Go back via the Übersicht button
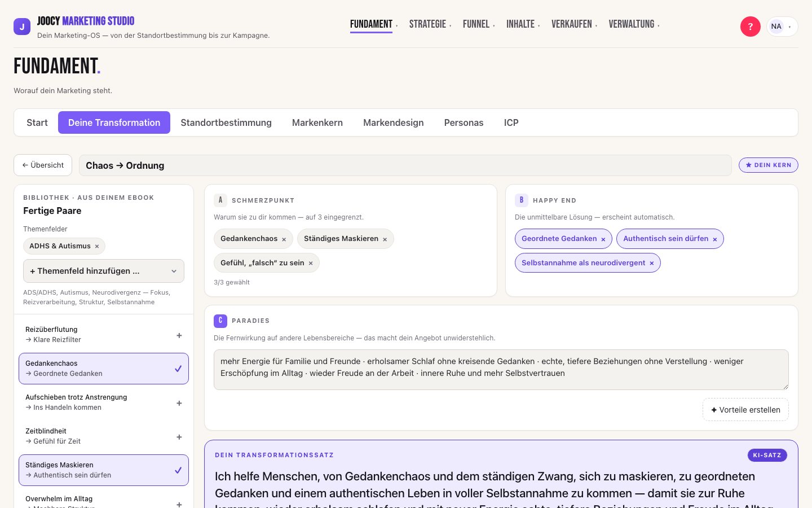The image size is (812, 508). 43,165
